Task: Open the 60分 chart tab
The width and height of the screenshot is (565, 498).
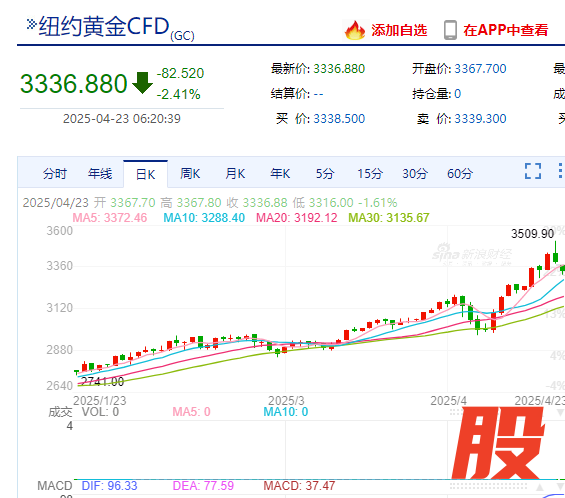Action: point(460,174)
